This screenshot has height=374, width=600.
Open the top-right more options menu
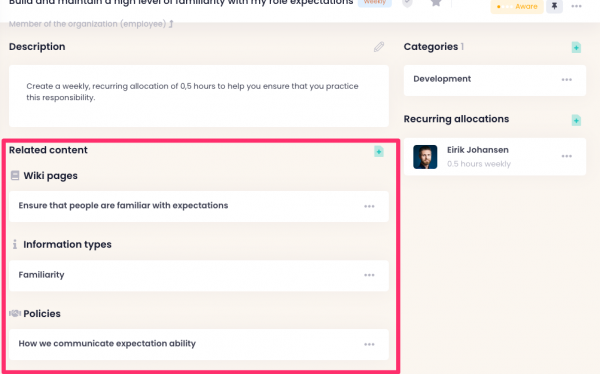pos(576,6)
